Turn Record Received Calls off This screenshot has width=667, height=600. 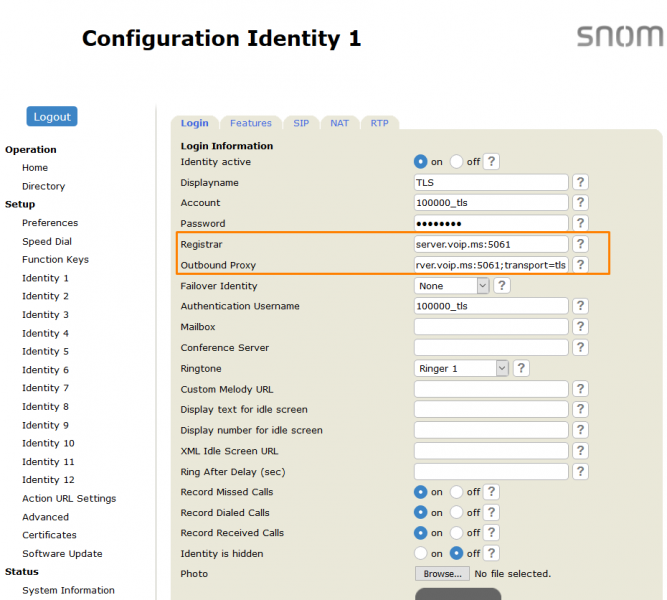tap(456, 533)
